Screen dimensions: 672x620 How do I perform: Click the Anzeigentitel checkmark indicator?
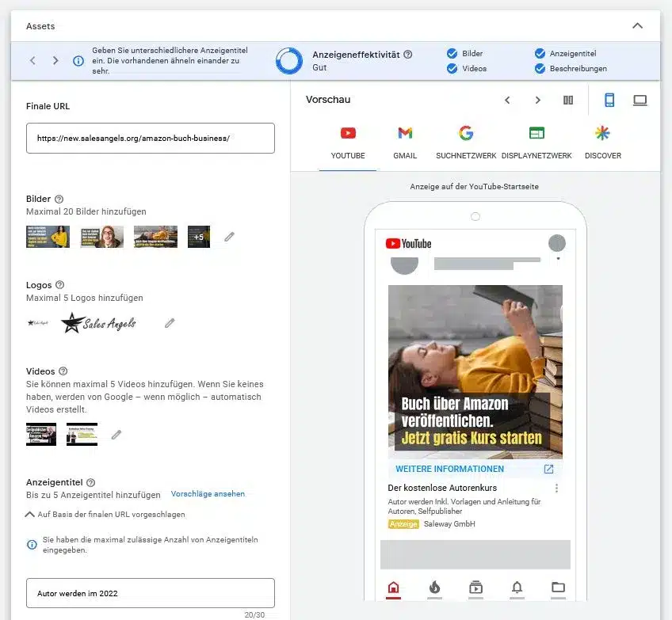click(540, 54)
